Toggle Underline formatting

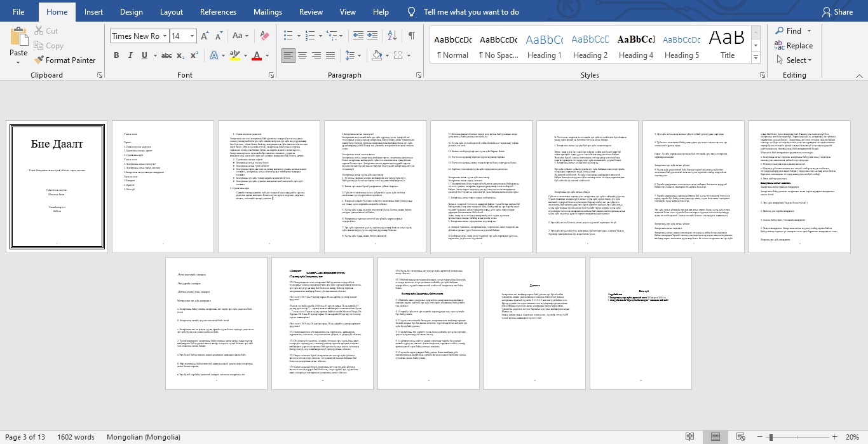[146, 55]
